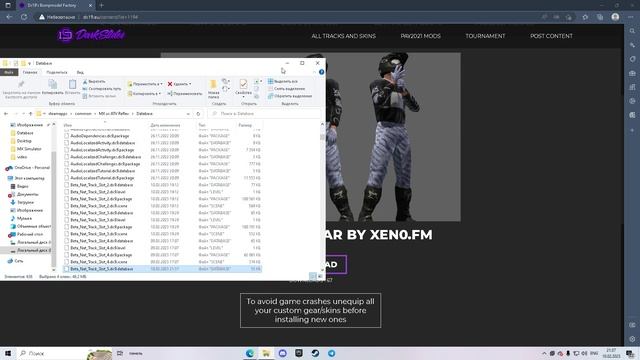Screen dimensions: 640x360
Task: Go back with Explorer's back arrow
Action: (6, 113)
